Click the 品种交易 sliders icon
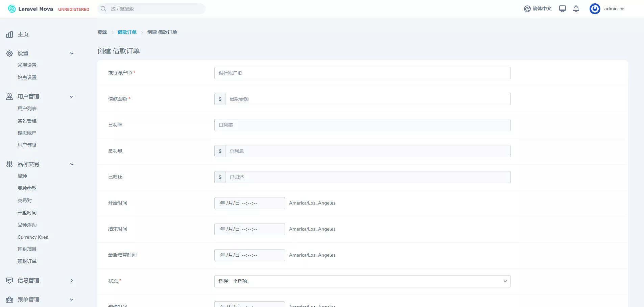Image resolution: width=644 pixels, height=307 pixels. click(9, 164)
